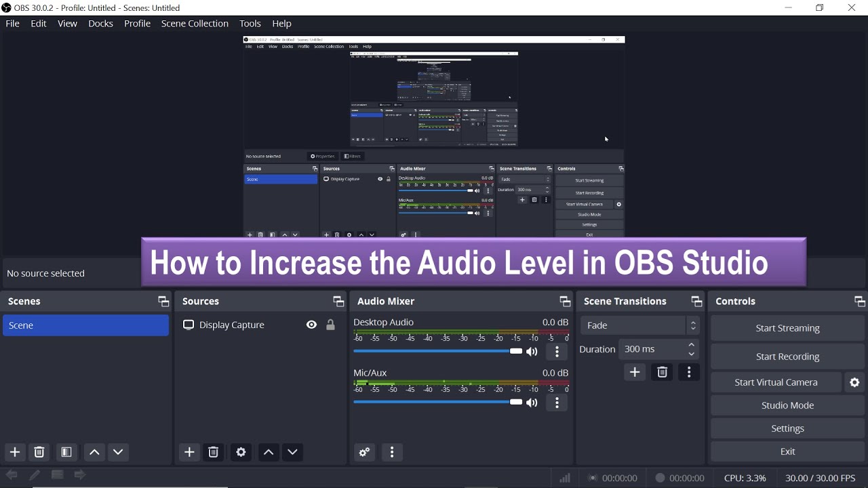Pop out the Sources dock
868x488 pixels.
click(x=338, y=302)
